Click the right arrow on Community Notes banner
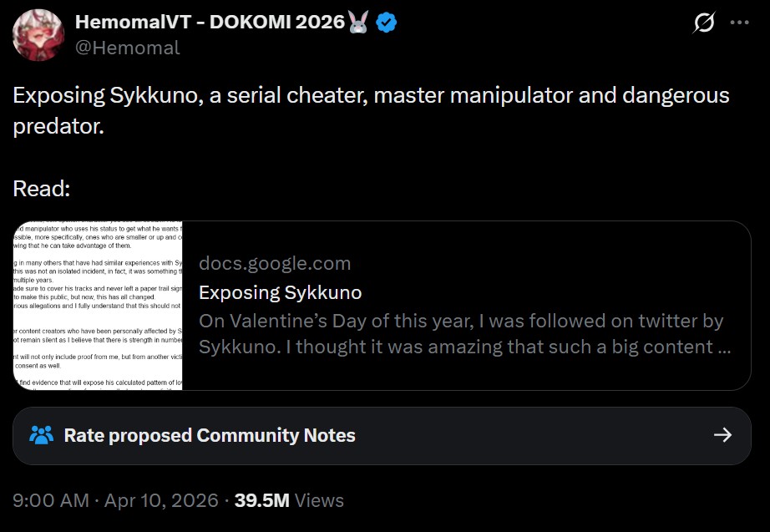 click(x=723, y=435)
